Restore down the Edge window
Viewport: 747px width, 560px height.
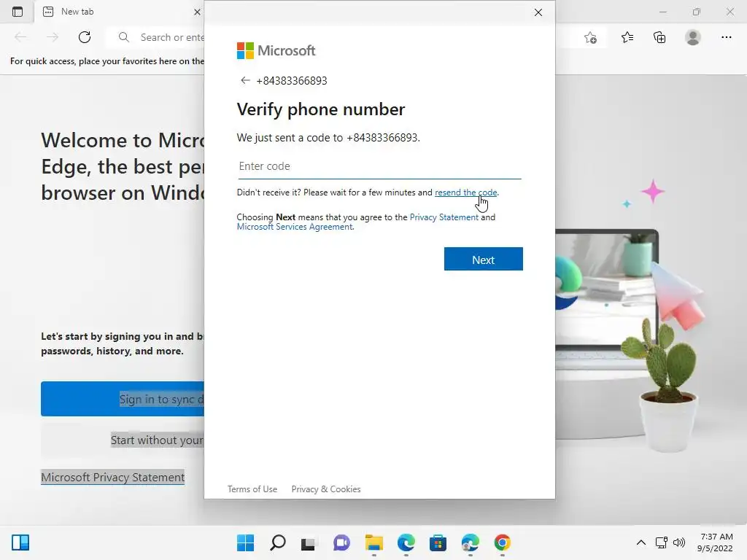(697, 12)
